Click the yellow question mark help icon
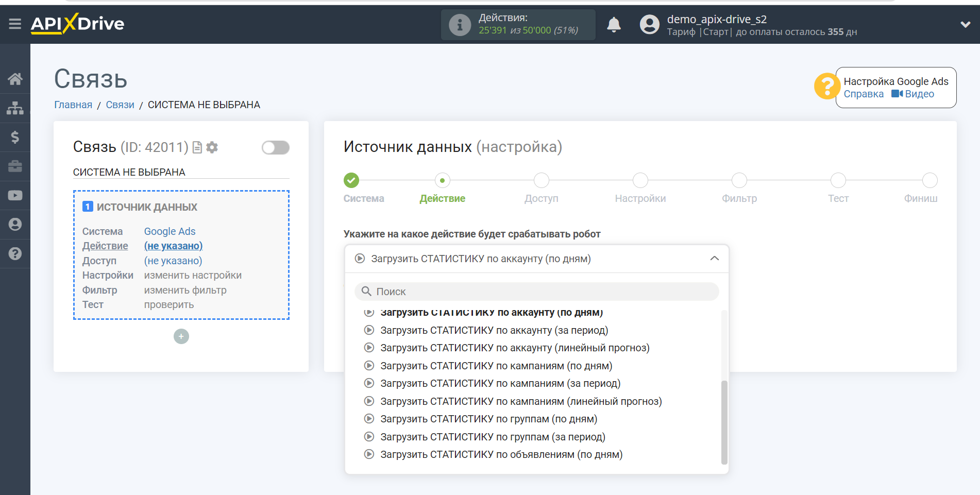The height and width of the screenshot is (495, 980). [826, 86]
